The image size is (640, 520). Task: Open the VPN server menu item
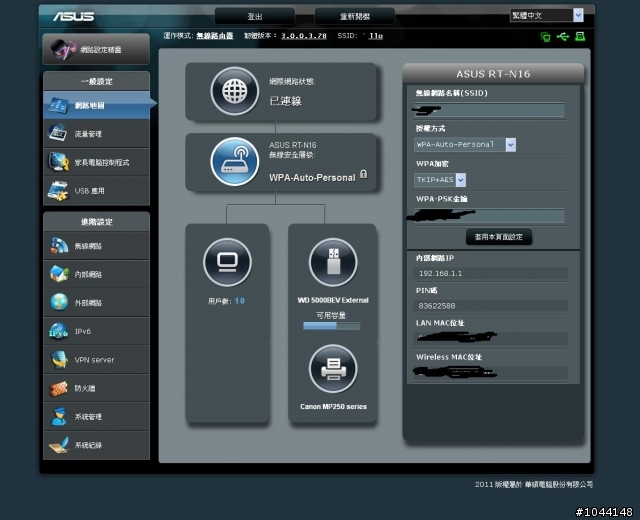[x=96, y=360]
